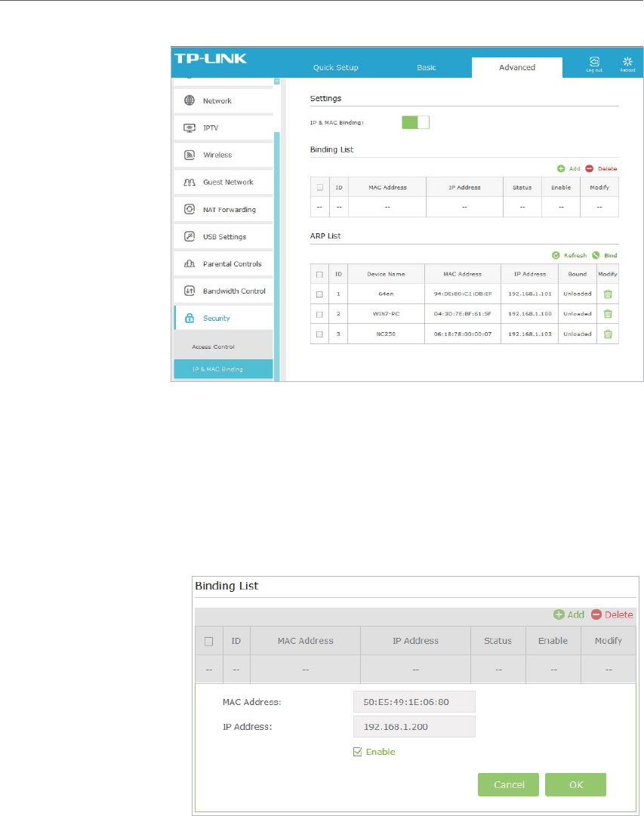Click the Reboot icon
Image resolution: width=644 pixels, height=816 pixels.
[x=627, y=64]
